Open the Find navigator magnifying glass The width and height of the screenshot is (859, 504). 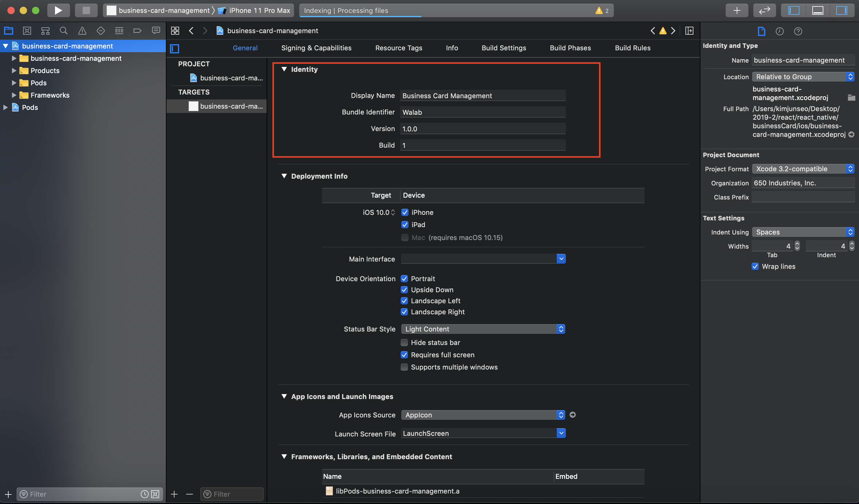pyautogui.click(x=63, y=31)
